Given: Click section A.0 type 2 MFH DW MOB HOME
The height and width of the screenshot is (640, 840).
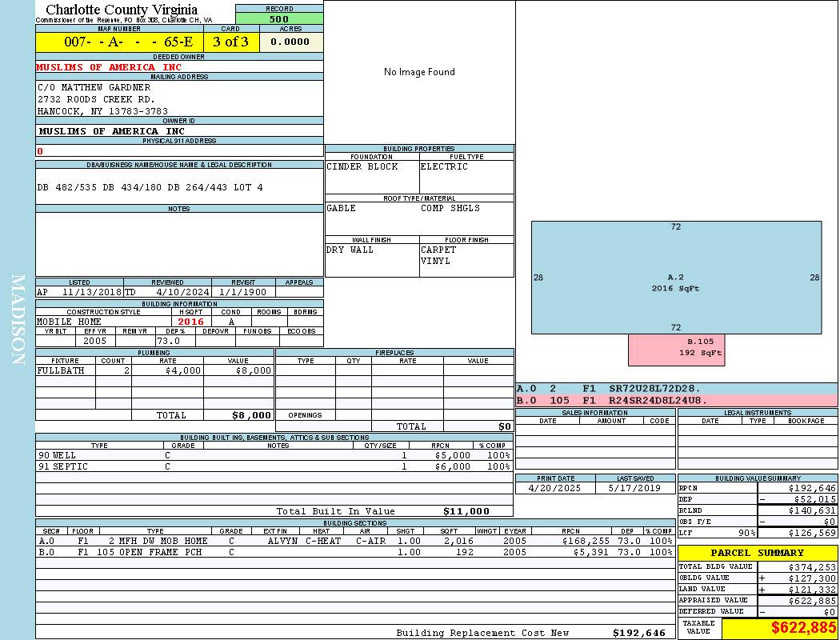Looking at the screenshot, I should pos(158,541).
